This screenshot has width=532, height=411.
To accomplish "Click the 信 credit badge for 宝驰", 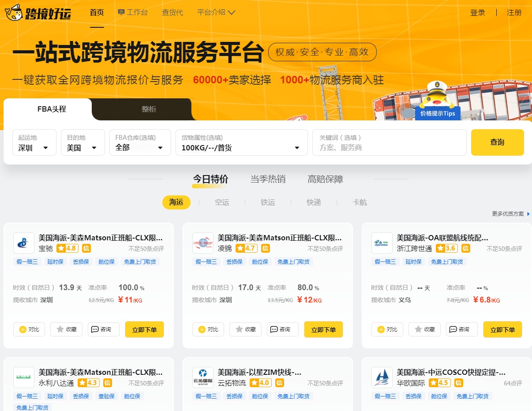I will 86,248.
